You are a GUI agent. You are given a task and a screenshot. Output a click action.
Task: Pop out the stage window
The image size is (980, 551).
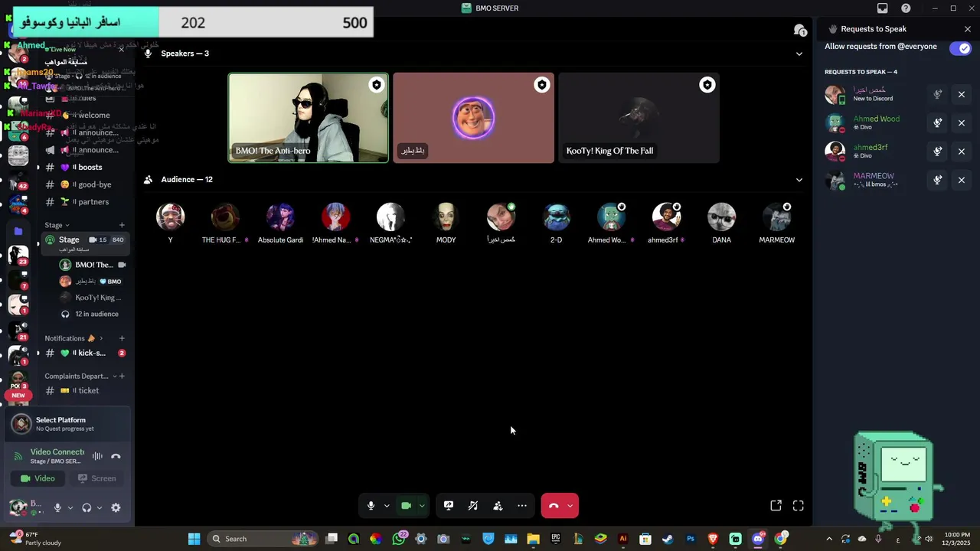pos(776,506)
